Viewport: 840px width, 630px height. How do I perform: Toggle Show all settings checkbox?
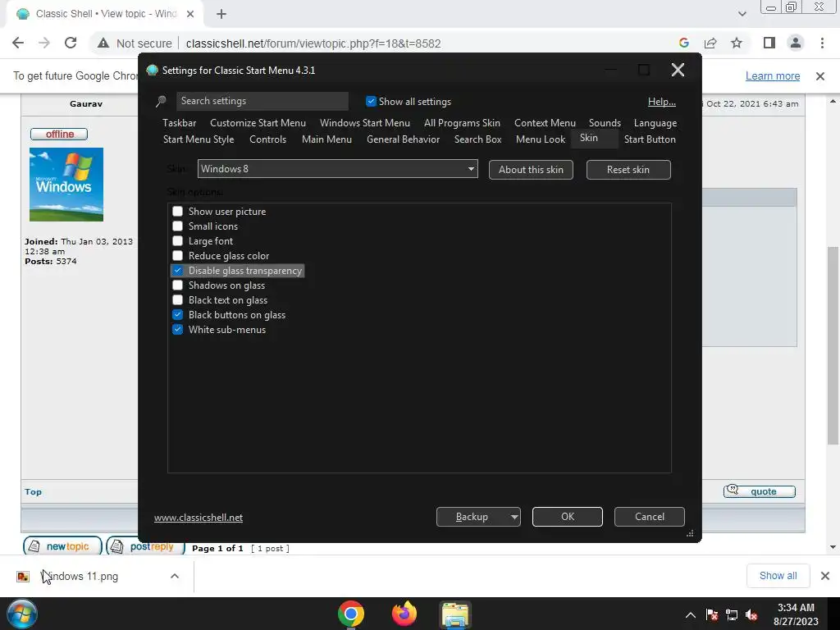(x=371, y=101)
